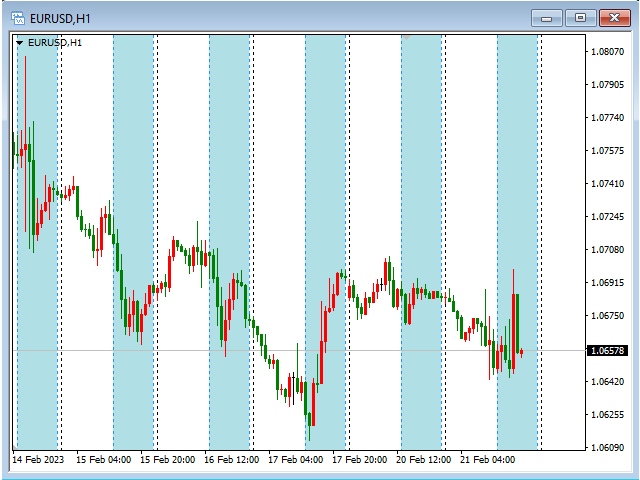Click the 1.07245 price scale label
Screen dimensions: 640x480
pos(608,217)
